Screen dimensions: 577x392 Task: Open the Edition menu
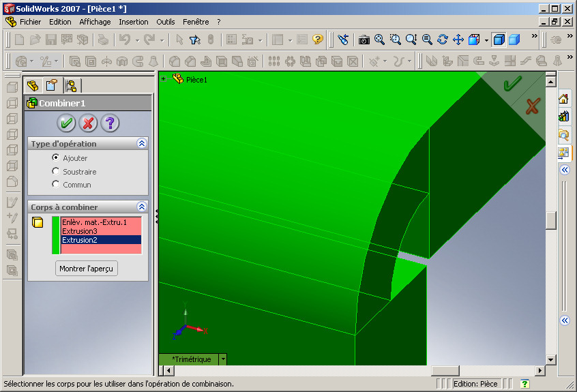click(x=60, y=22)
